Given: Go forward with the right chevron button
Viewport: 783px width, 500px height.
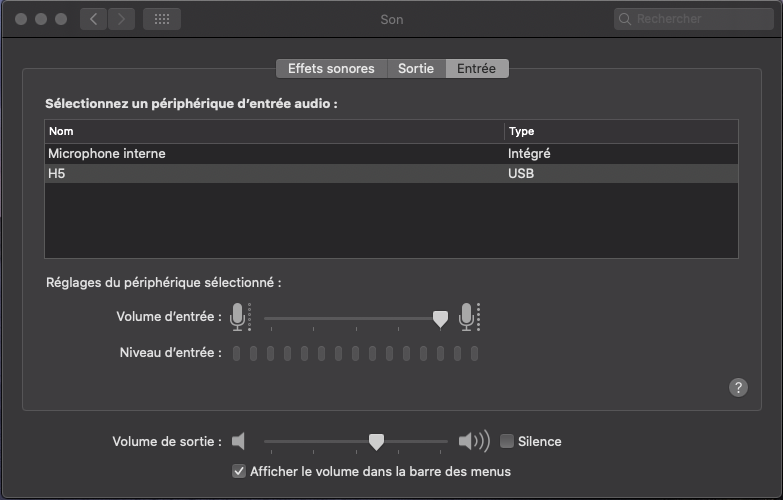Looking at the screenshot, I should pyautogui.click(x=121, y=19).
